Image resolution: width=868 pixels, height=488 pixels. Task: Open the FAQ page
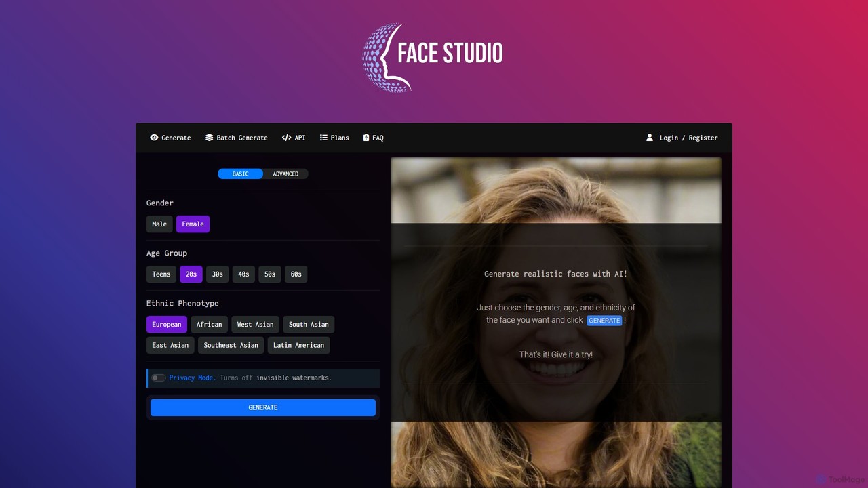pyautogui.click(x=373, y=138)
